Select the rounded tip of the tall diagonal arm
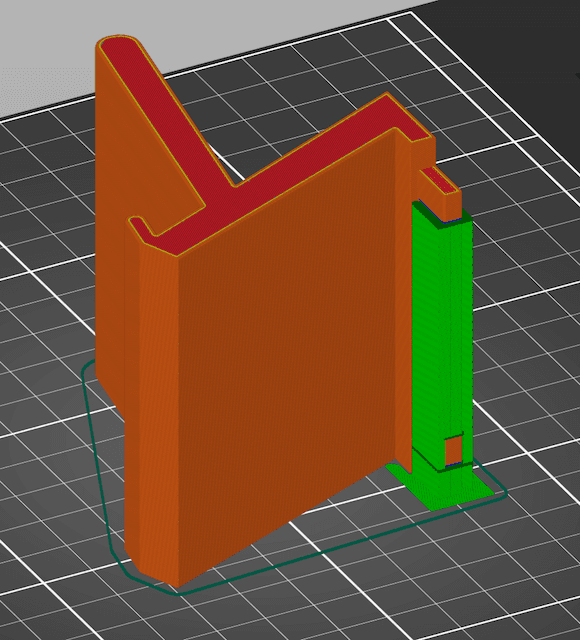580x640 pixels. click(x=118, y=43)
